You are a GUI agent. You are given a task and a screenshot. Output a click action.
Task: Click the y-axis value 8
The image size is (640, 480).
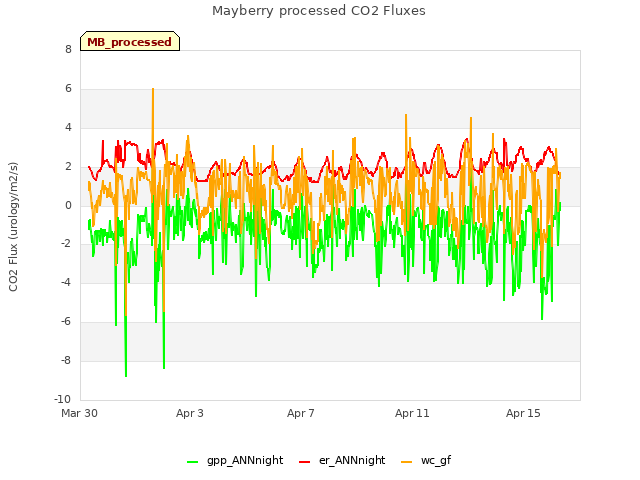(x=68, y=50)
